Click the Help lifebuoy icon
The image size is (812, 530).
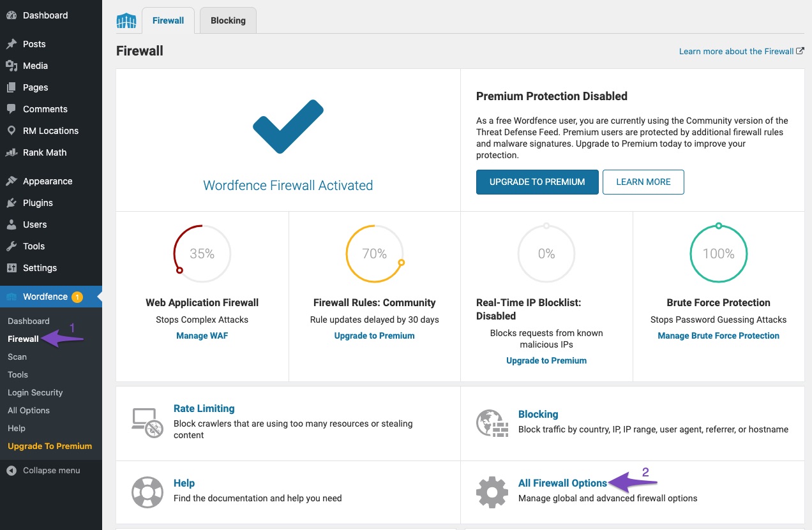[147, 492]
